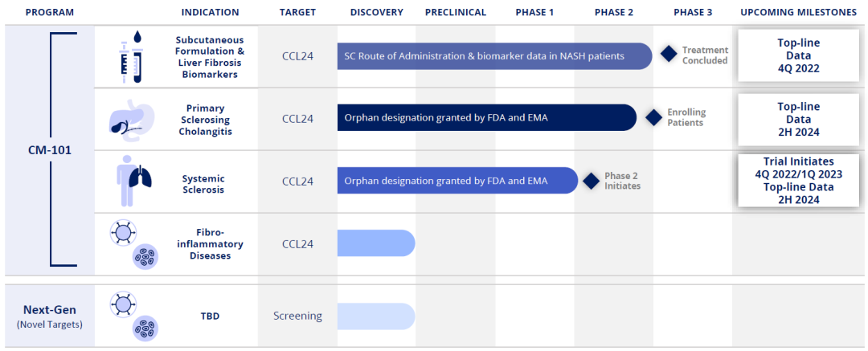
Task: Click the Systemic Sclerosis orphan designation bar
Action: point(457,181)
